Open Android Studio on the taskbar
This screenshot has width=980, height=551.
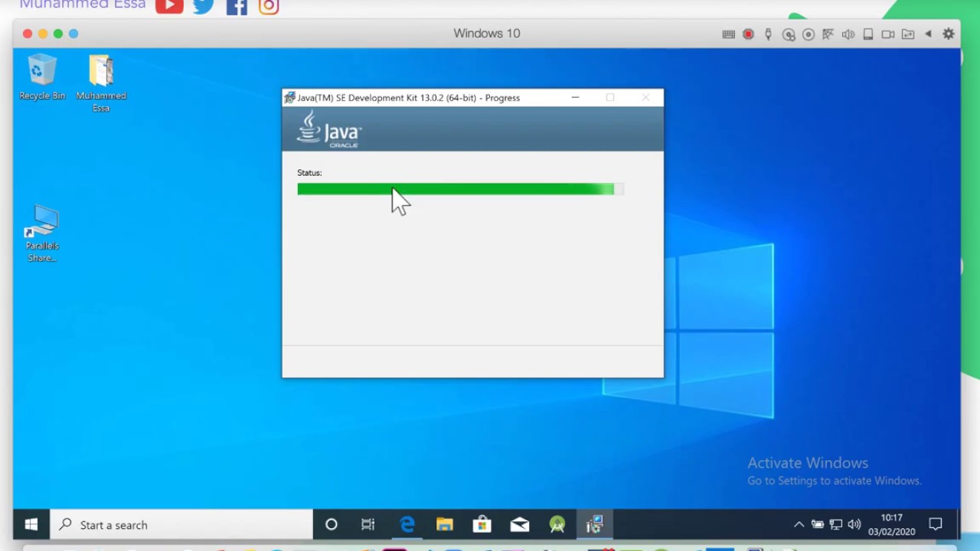pyautogui.click(x=557, y=525)
